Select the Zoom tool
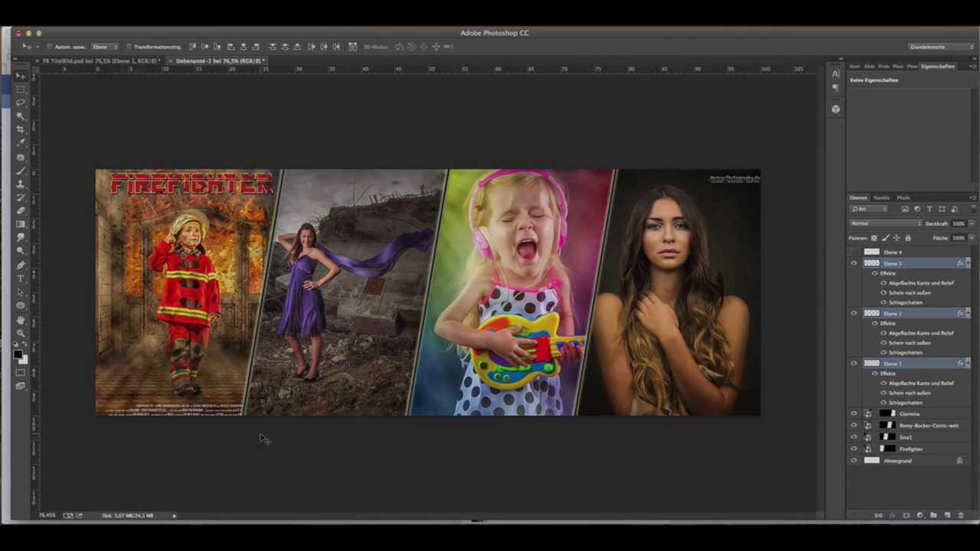The width and height of the screenshot is (980, 551). pos(21,333)
